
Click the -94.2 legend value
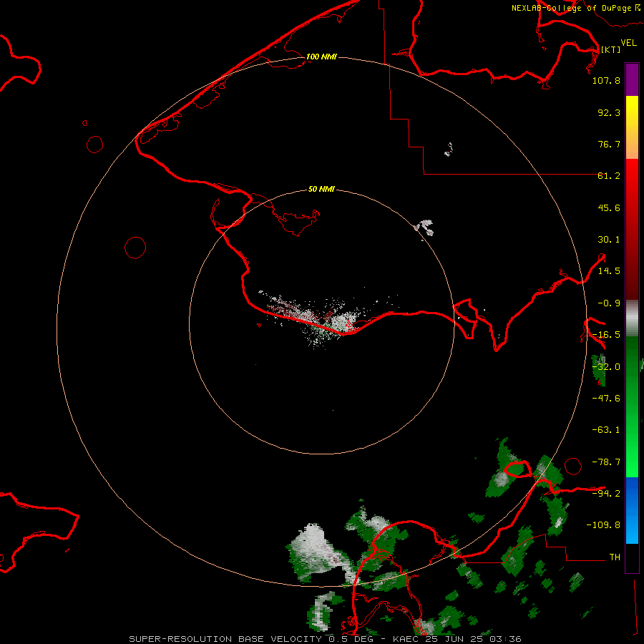(x=606, y=493)
